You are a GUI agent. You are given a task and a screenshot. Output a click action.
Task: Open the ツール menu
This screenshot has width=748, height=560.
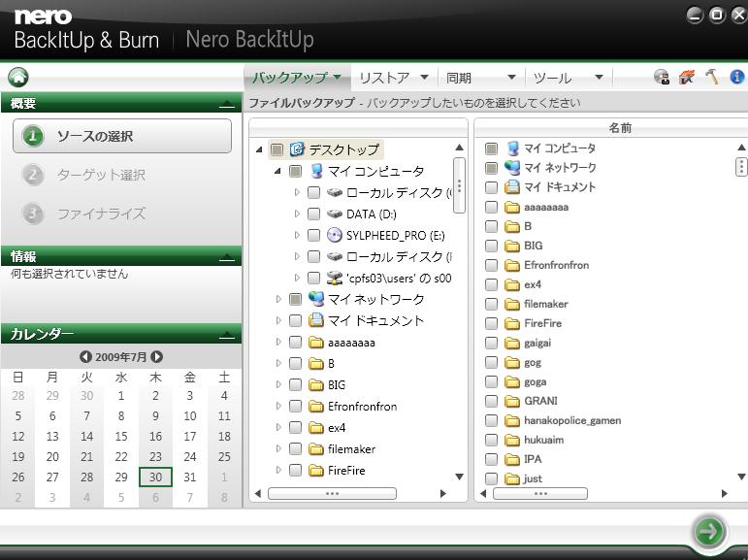(569, 78)
